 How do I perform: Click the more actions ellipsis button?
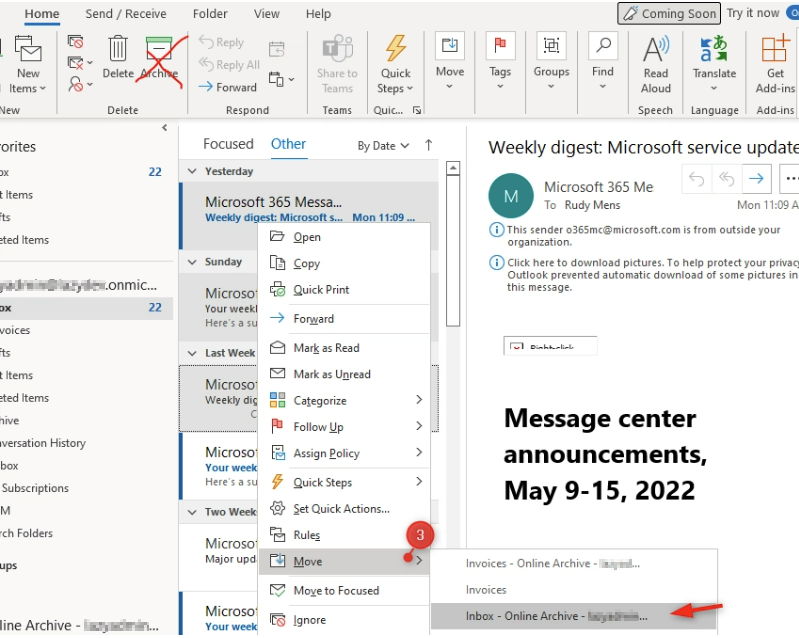pyautogui.click(x=790, y=178)
